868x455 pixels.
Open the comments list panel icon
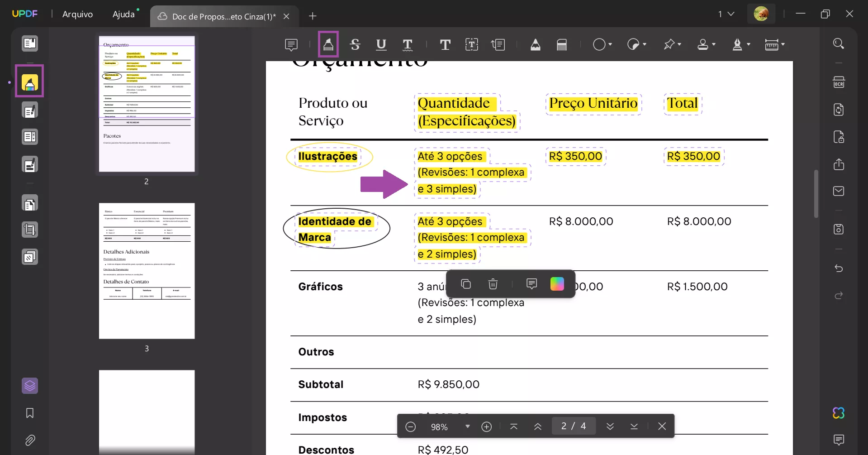click(839, 440)
